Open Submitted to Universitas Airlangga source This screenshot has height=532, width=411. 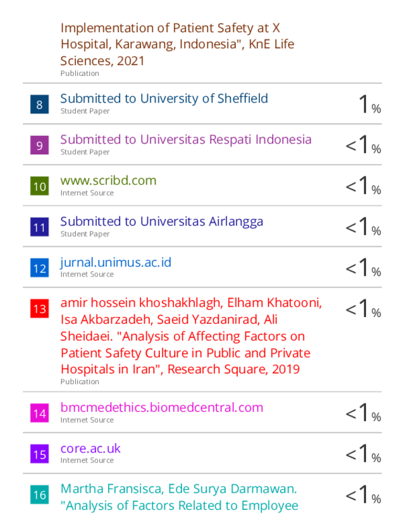click(161, 221)
